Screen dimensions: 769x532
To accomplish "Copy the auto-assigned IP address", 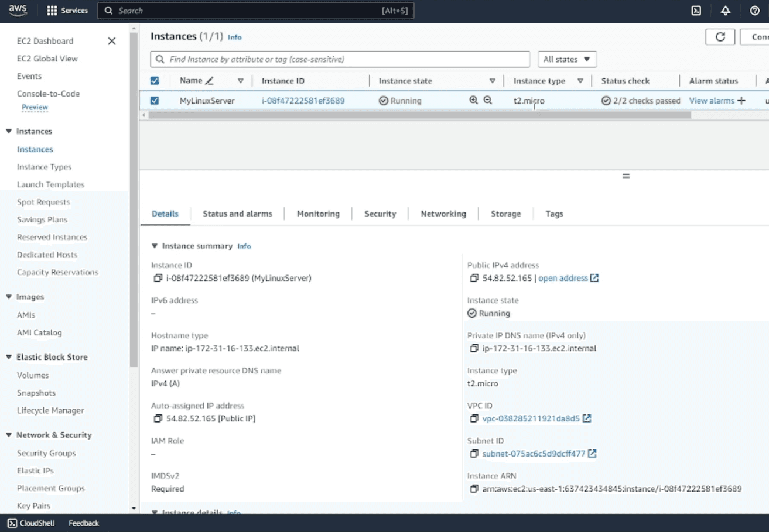I will [x=158, y=419].
